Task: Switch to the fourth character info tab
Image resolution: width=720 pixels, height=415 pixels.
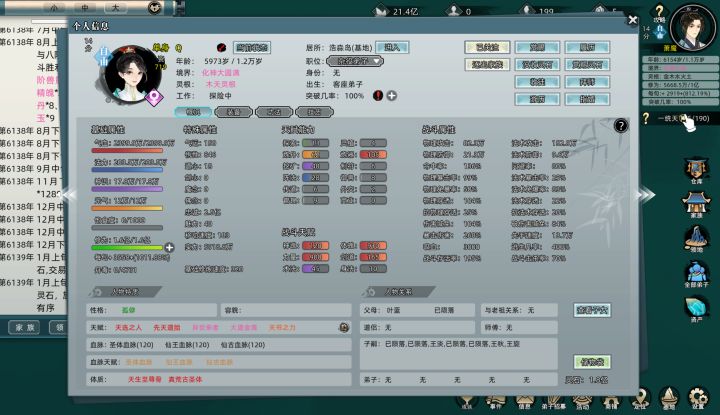Action: pyautogui.click(x=315, y=112)
